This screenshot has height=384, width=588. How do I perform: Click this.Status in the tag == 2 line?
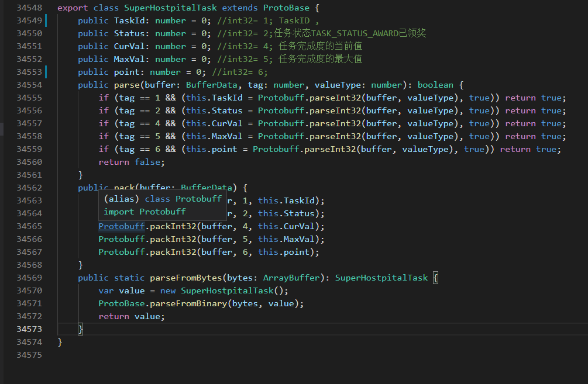pyautogui.click(x=214, y=110)
